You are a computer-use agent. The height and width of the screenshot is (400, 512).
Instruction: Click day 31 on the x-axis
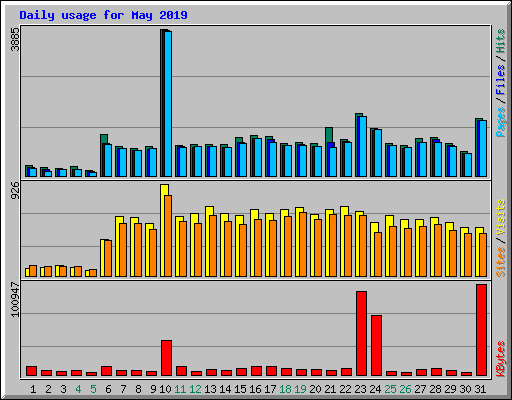click(x=480, y=389)
